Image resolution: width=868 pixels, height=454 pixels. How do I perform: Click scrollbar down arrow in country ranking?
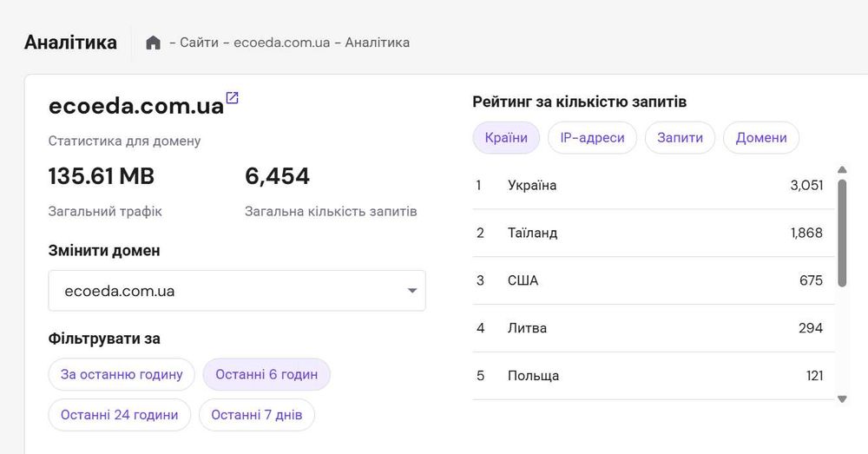[842, 398]
